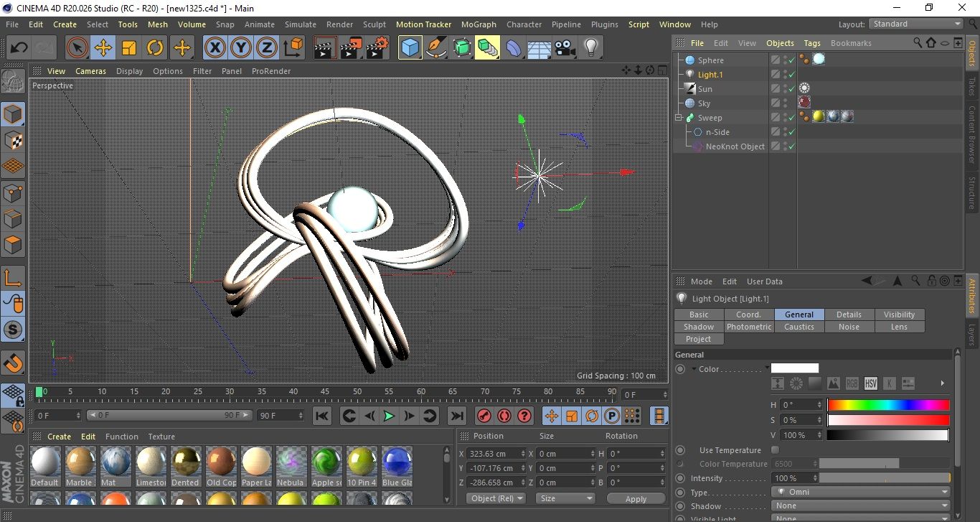Select the Marble material thumbnail
The height and width of the screenshot is (522, 980).
tap(80, 466)
